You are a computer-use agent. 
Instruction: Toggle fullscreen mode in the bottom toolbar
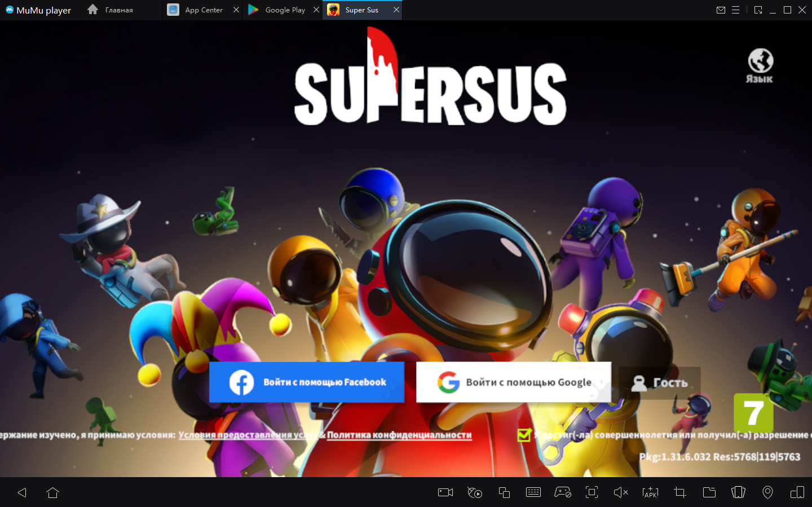pyautogui.click(x=592, y=492)
